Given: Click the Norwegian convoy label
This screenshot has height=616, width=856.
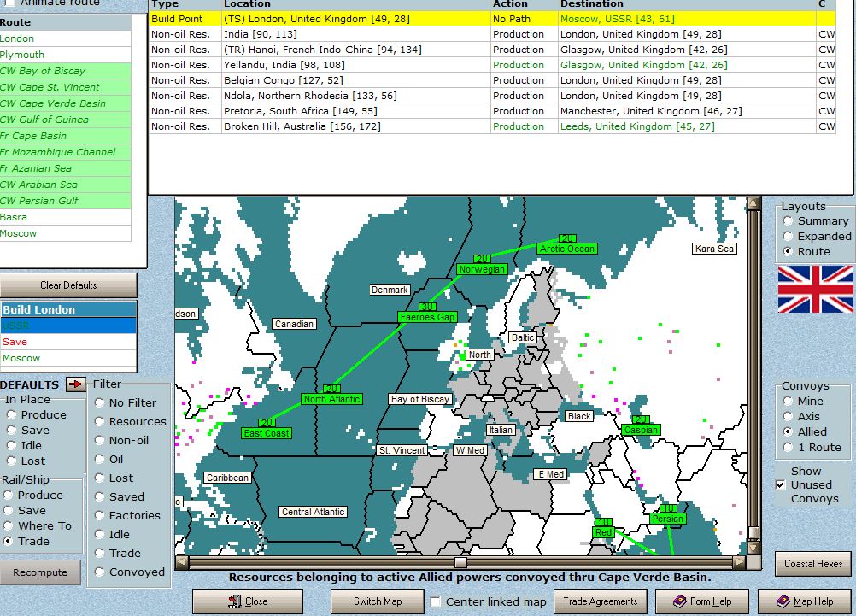Looking at the screenshot, I should [x=482, y=269].
